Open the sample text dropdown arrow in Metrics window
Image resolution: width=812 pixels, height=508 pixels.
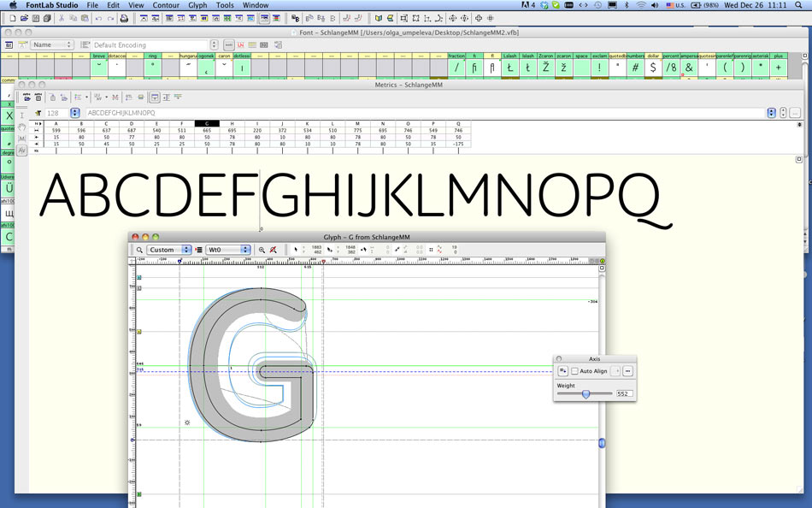coord(772,113)
